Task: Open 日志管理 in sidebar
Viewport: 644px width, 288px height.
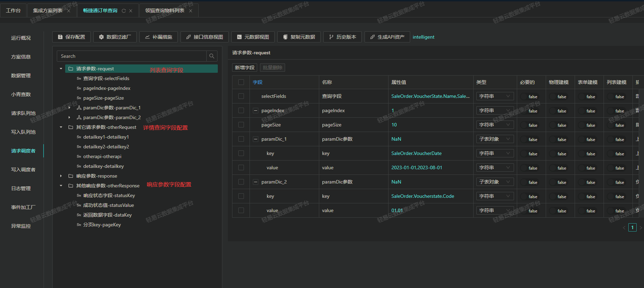Action: click(21, 188)
